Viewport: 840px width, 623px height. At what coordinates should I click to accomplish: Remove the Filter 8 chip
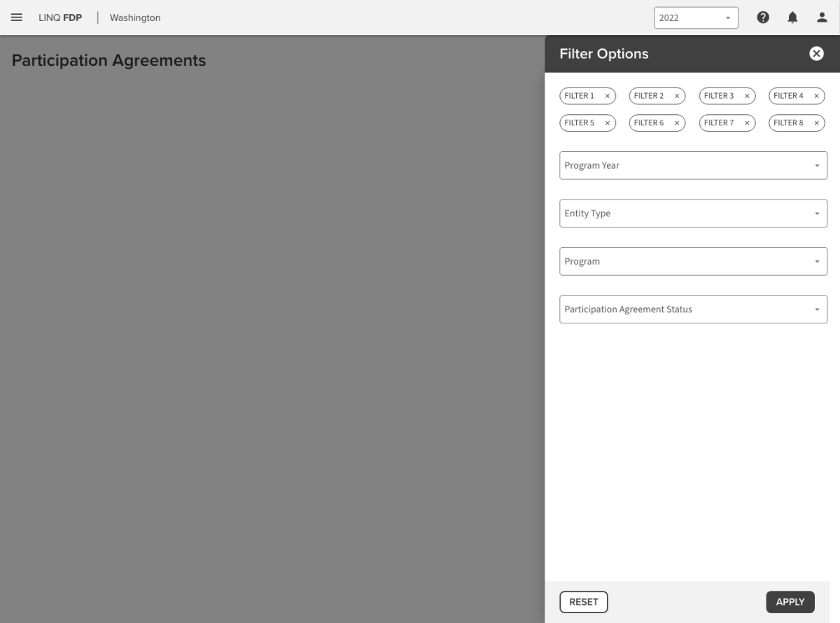815,123
